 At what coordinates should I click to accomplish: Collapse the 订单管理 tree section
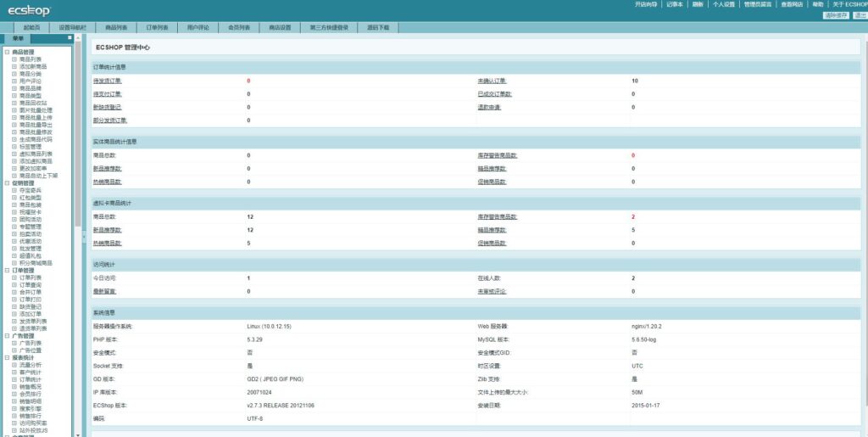coord(6,270)
